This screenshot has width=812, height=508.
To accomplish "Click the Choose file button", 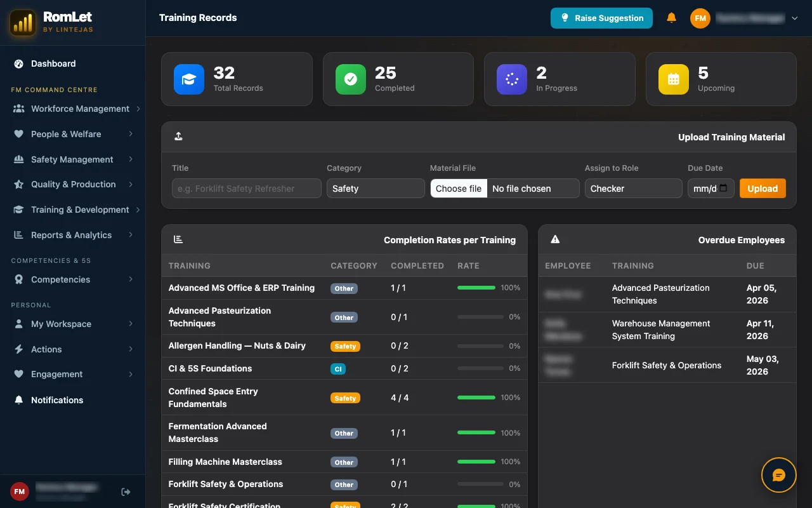I will tap(459, 189).
